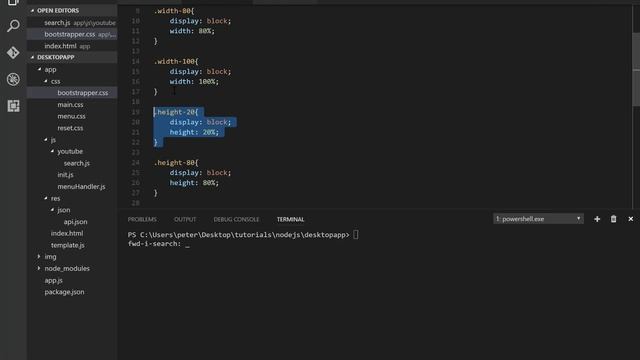Screen dimensions: 640x360
Task: Click '.height-80{' selector text
Action: (176, 162)
